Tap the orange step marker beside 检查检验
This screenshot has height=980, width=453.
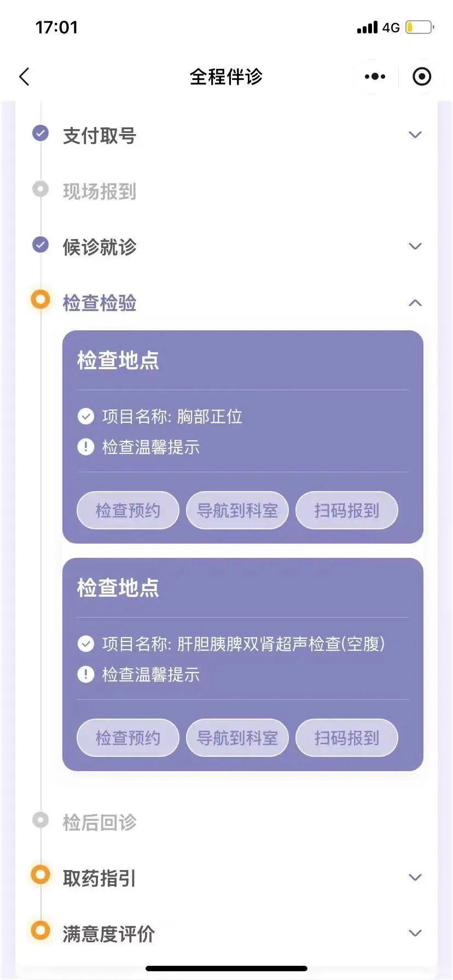click(x=40, y=300)
